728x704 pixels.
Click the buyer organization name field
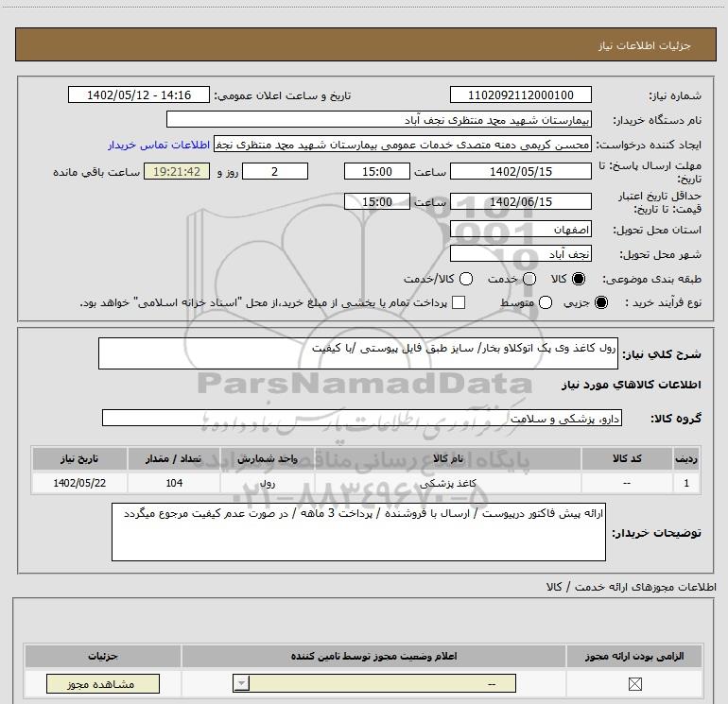point(379,119)
